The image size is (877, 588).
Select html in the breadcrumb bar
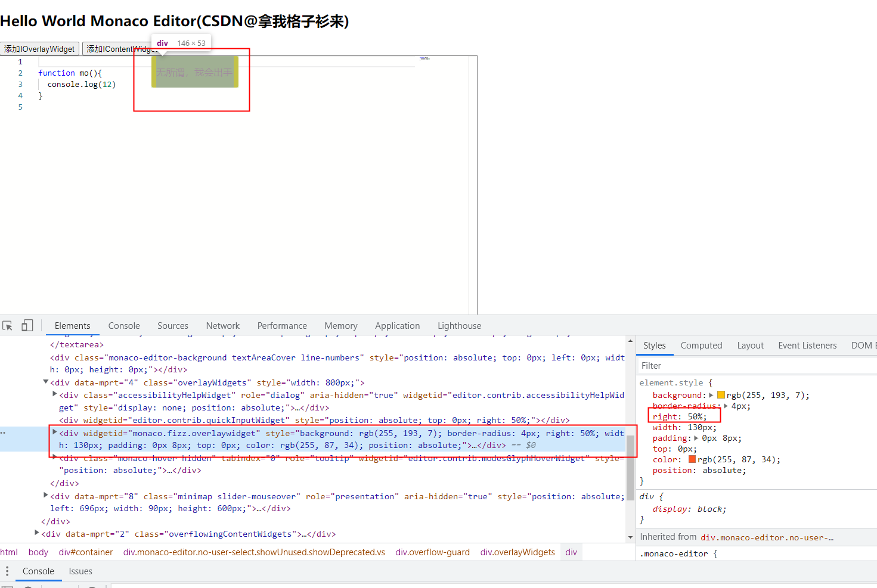coord(9,552)
